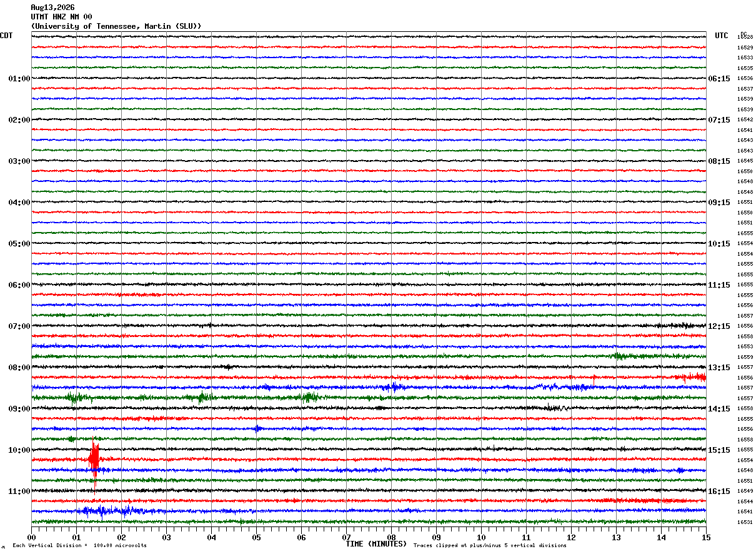This screenshot has height=554, width=756.
Task: Select the 06:15 UTC time label
Action: [719, 79]
